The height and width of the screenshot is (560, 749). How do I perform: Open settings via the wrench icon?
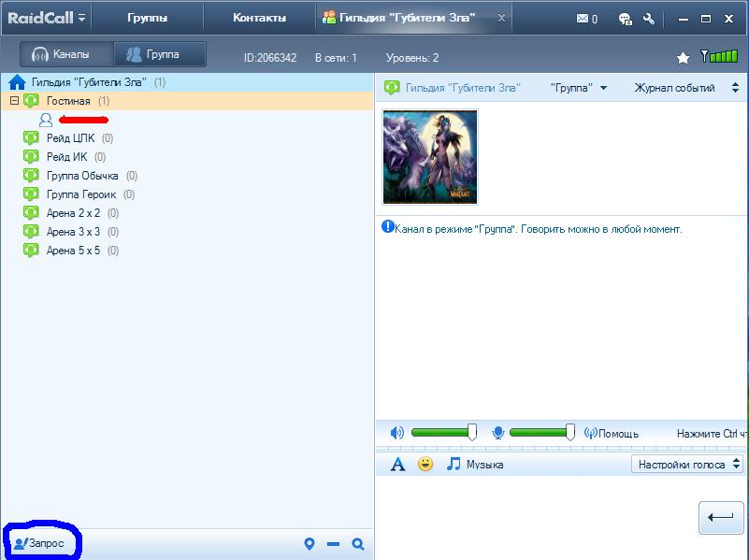[x=649, y=19]
